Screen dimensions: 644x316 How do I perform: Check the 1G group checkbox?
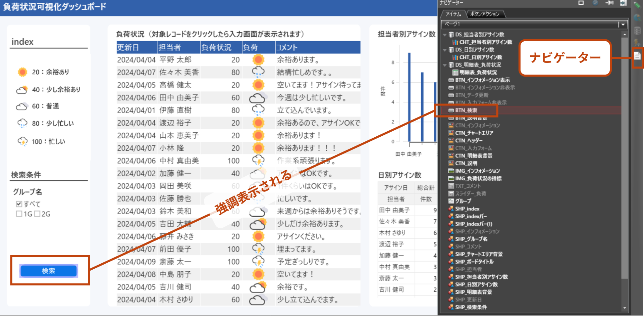(19, 214)
